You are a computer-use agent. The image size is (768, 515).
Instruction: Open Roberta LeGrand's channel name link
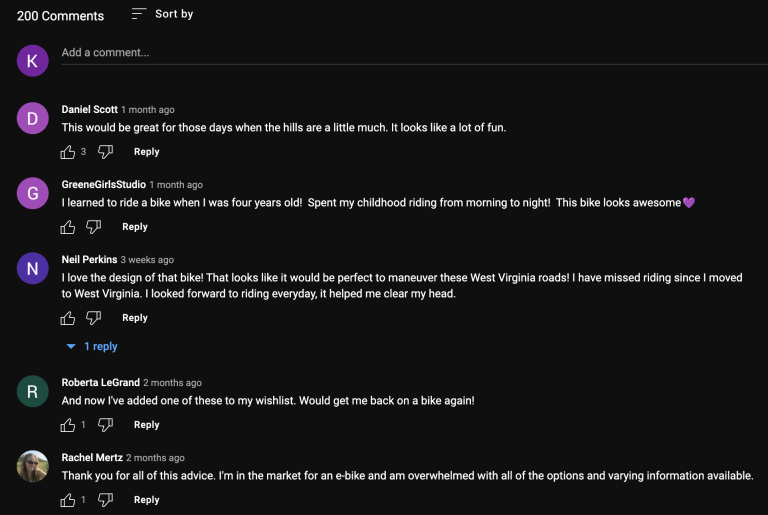(100, 383)
